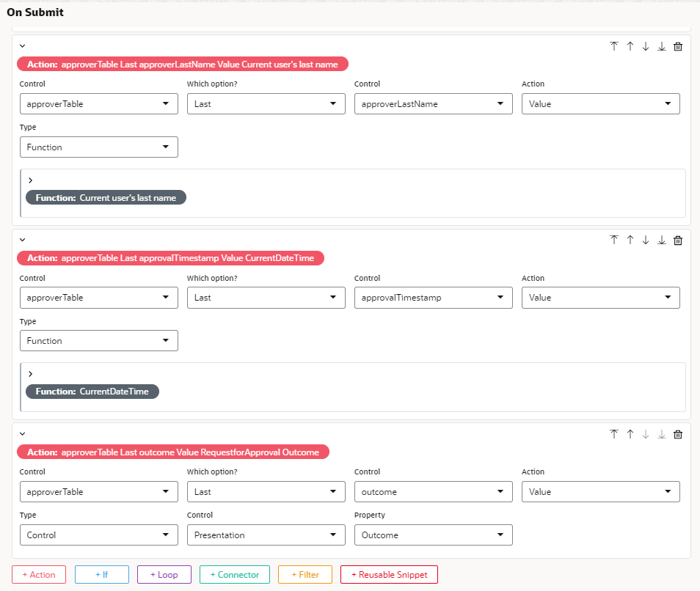The image size is (700, 591).
Task: Collapse the first action block
Action: click(22, 45)
